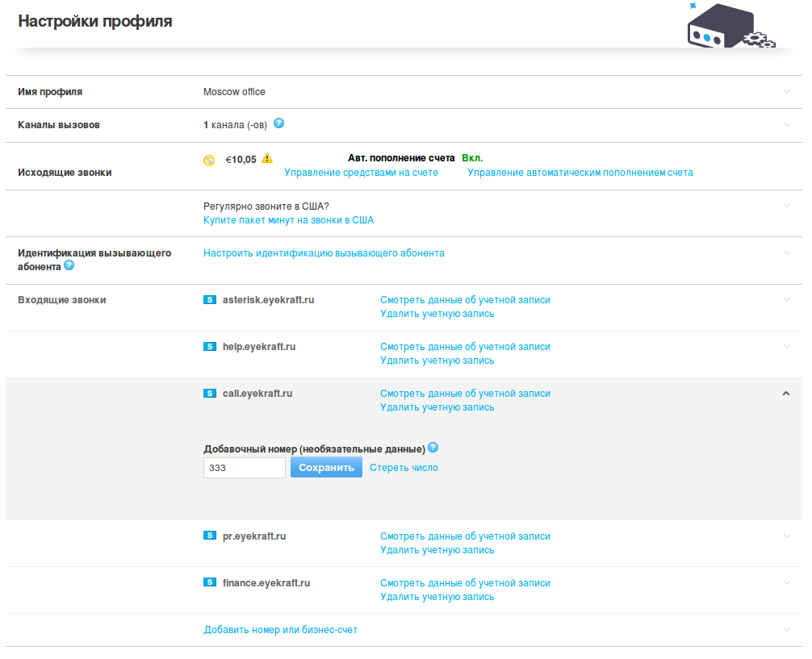812x659 pixels.
Task: Click the extension number input field
Action: [244, 468]
